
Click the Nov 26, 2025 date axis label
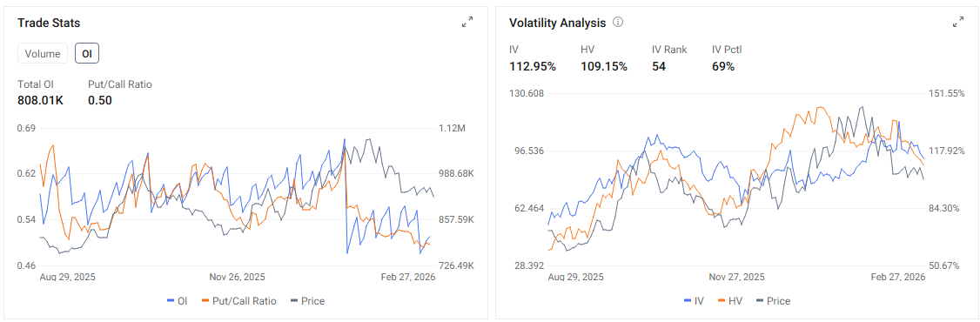[x=237, y=277]
